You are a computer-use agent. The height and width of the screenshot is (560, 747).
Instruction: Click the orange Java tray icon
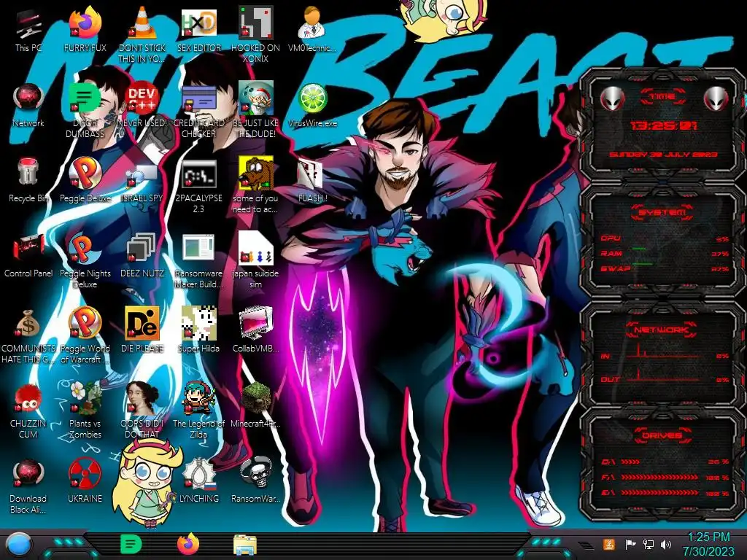tap(609, 544)
